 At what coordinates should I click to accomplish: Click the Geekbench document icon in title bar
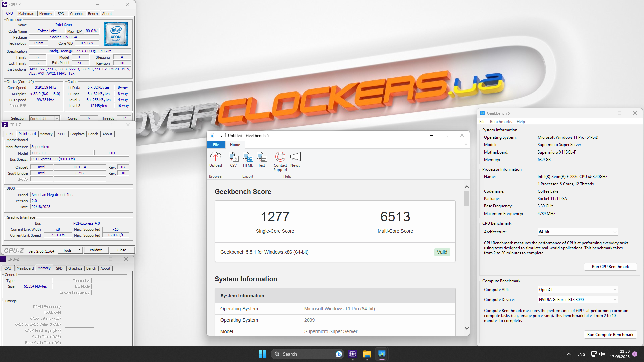[212, 136]
